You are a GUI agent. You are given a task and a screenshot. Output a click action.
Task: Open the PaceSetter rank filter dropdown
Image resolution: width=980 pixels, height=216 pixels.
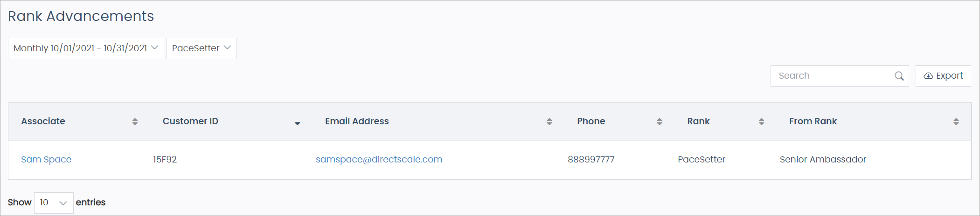(202, 48)
